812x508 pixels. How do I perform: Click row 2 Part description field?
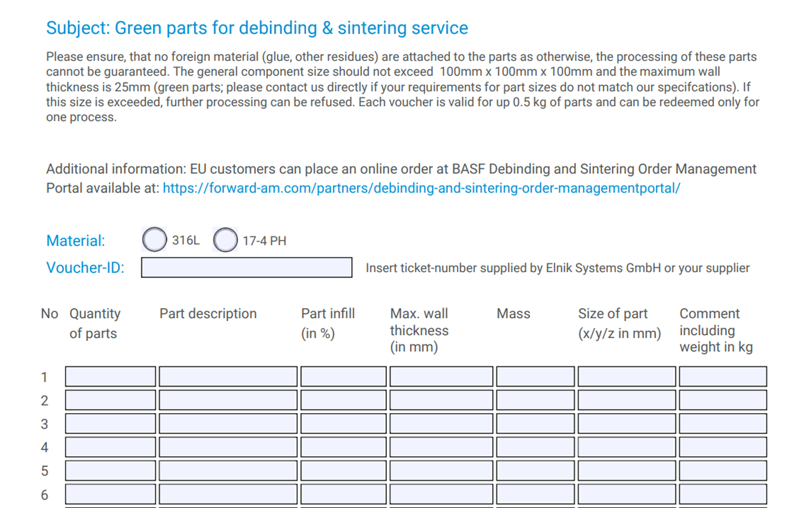point(228,400)
